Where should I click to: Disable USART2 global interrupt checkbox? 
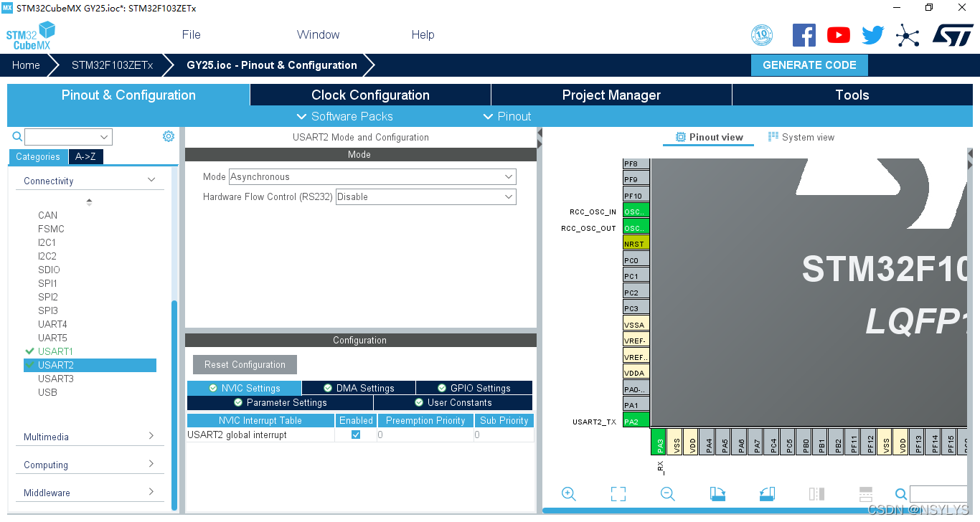point(356,435)
